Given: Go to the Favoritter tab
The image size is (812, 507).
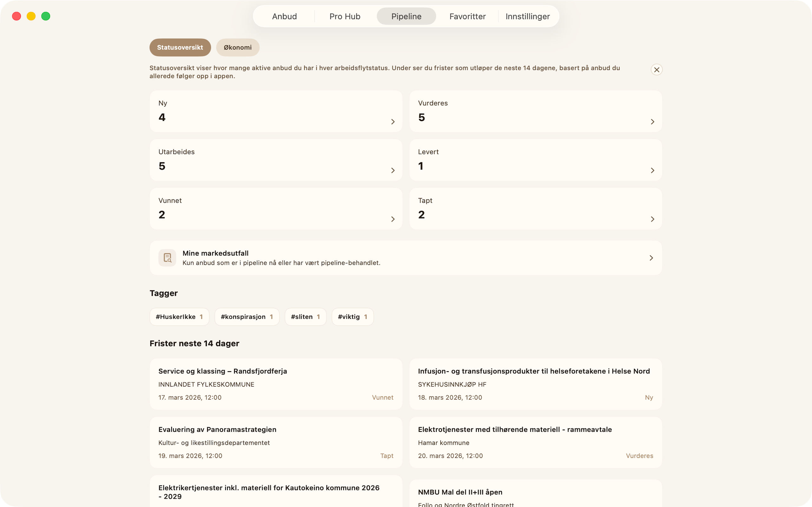Looking at the screenshot, I should (468, 16).
